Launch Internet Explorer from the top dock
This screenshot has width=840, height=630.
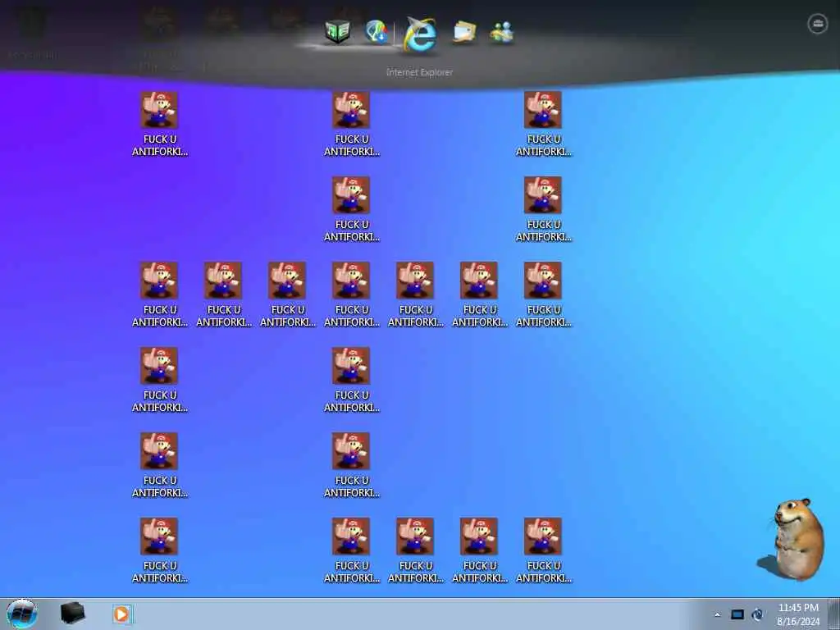[x=421, y=34]
